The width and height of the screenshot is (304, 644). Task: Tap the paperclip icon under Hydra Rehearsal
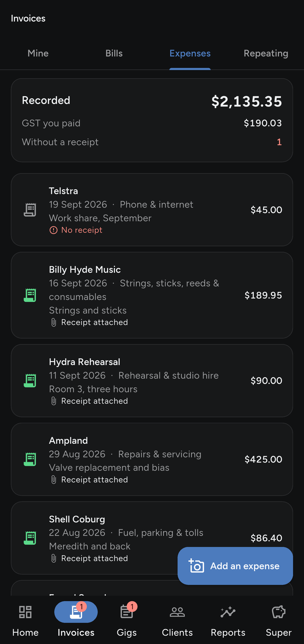click(x=54, y=401)
